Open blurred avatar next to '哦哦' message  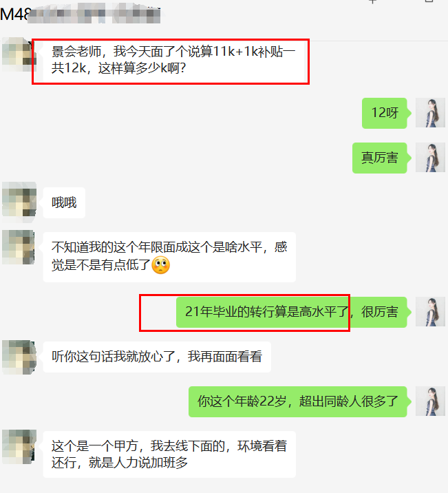tap(19, 202)
